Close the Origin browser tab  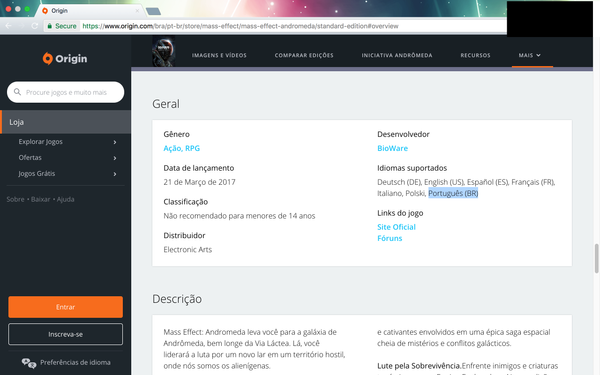click(137, 11)
